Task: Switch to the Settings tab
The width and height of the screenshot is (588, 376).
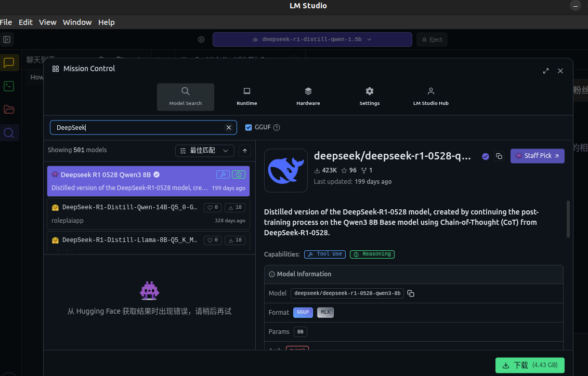Action: pos(369,97)
